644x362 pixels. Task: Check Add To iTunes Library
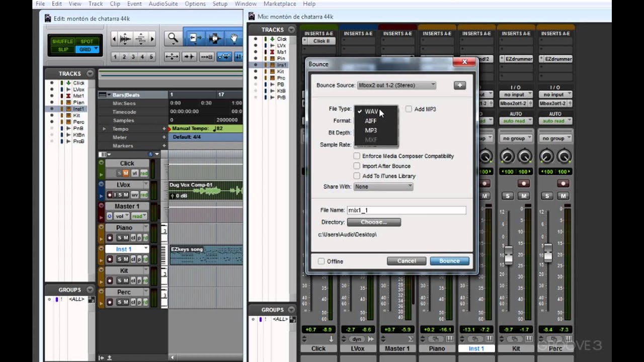pos(357,176)
